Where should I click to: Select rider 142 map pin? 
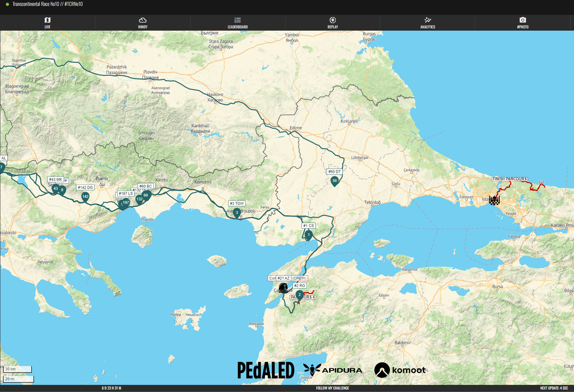coord(85,197)
